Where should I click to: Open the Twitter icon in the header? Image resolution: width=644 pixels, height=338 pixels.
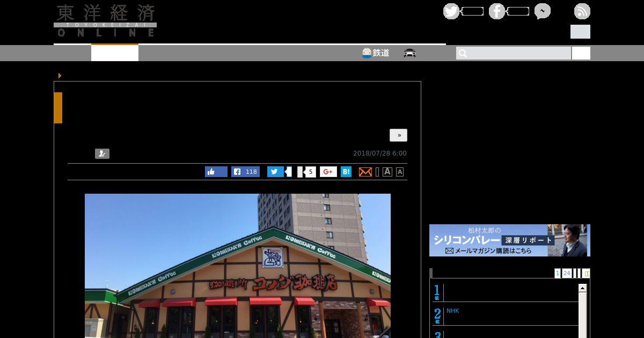coord(451,11)
